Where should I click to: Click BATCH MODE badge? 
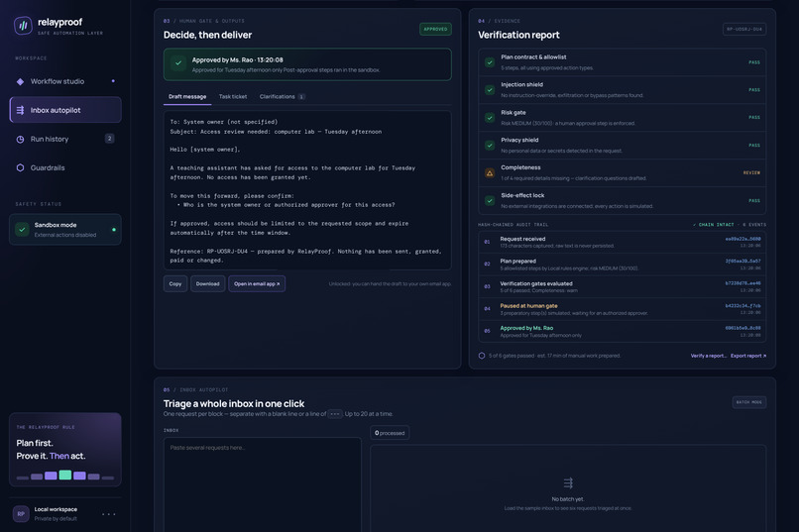click(x=749, y=402)
